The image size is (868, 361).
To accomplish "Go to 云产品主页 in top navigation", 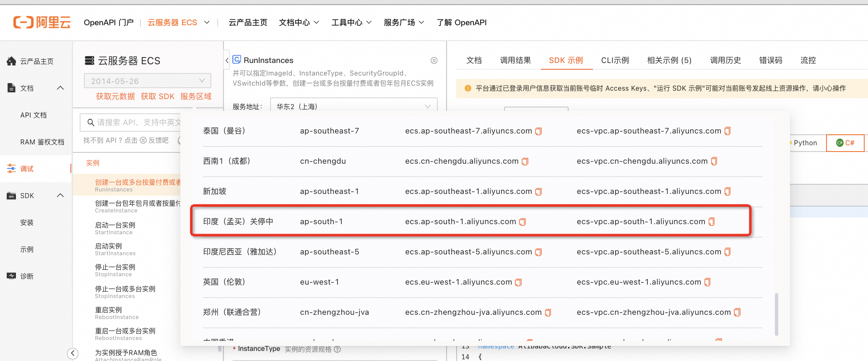I will (248, 22).
